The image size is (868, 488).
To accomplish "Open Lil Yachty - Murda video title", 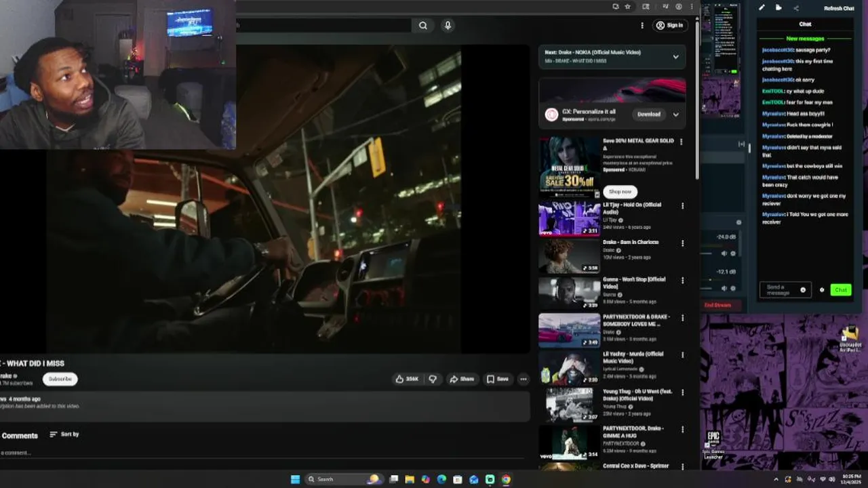I will point(633,357).
